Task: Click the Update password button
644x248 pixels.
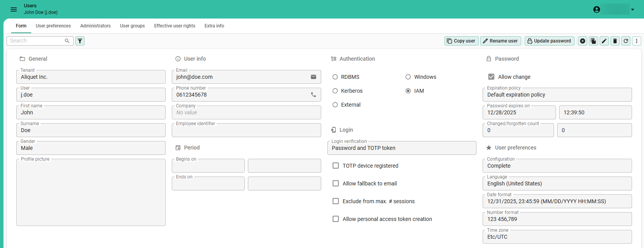Action: coord(549,41)
